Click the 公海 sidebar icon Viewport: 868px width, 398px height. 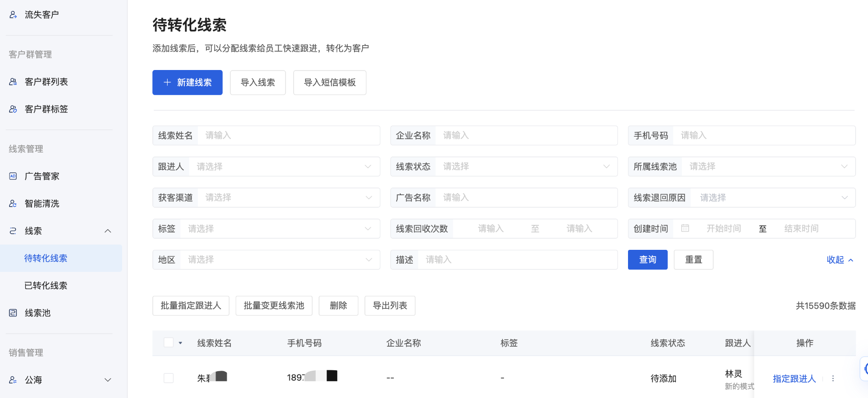pos(13,380)
